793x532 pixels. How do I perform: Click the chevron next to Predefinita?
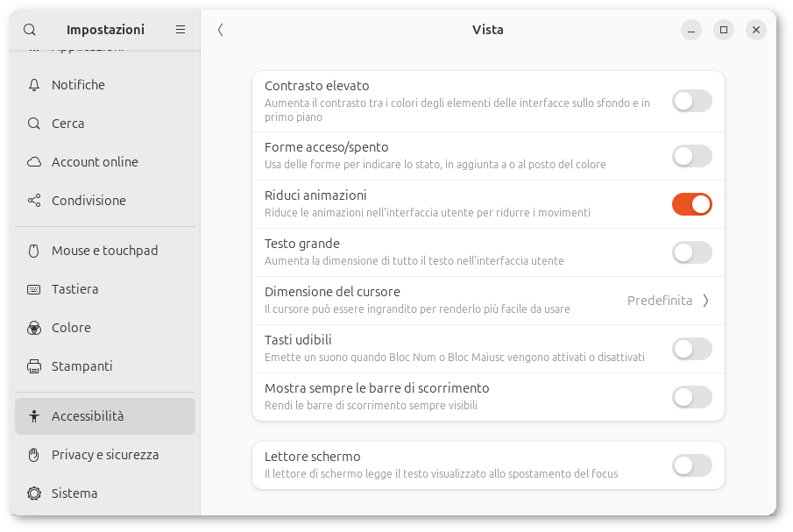[x=705, y=301]
